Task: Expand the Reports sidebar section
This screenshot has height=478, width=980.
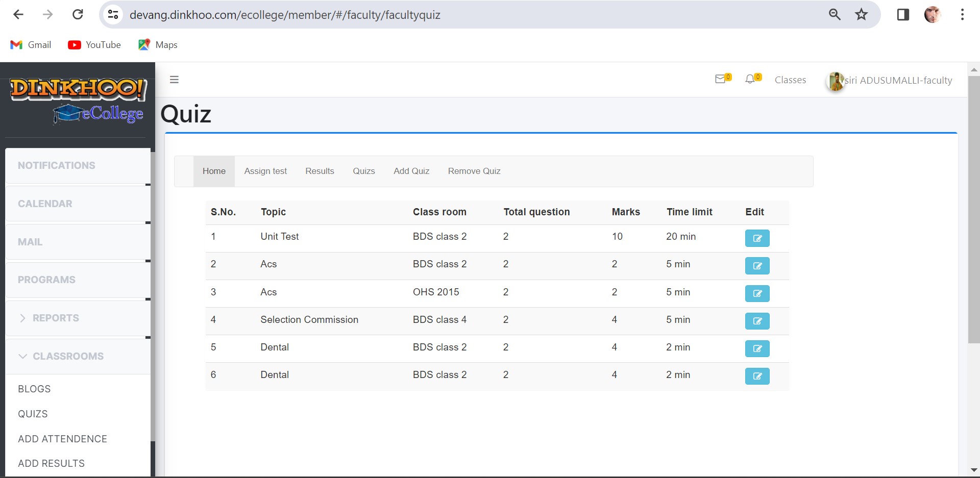Action: (x=78, y=318)
